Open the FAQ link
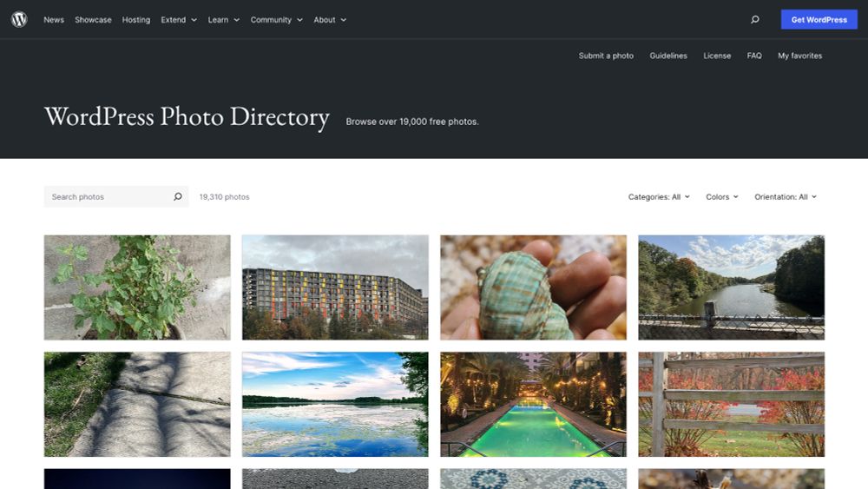This screenshot has height=489, width=868. 754,56
